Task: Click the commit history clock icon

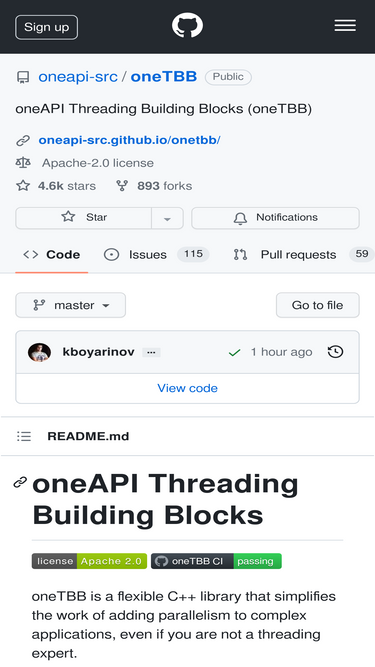Action: pos(335,352)
